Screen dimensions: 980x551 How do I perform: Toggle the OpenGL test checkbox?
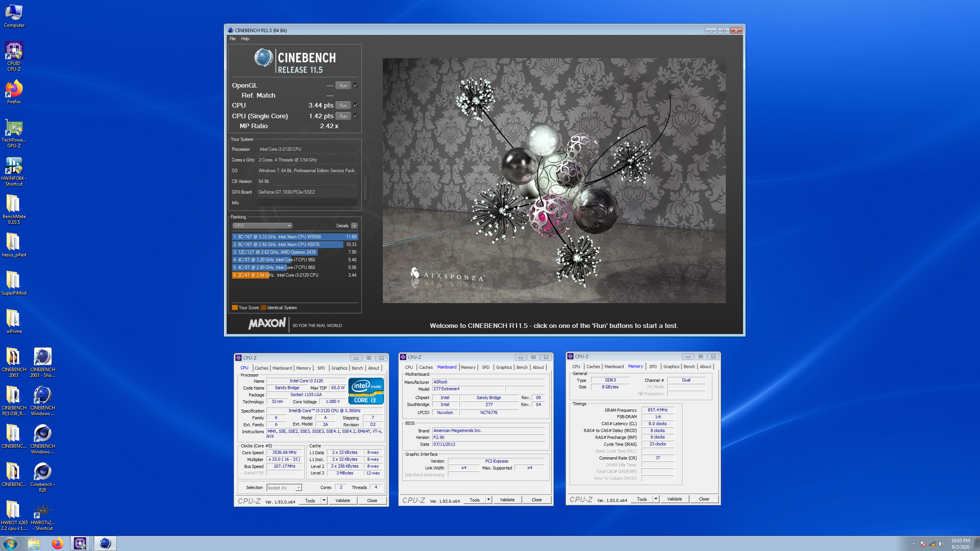click(x=356, y=85)
